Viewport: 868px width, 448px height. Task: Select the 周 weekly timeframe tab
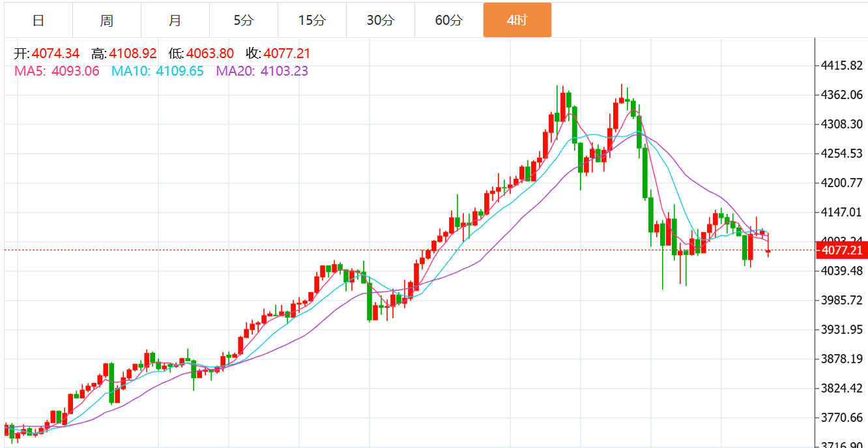pos(107,20)
